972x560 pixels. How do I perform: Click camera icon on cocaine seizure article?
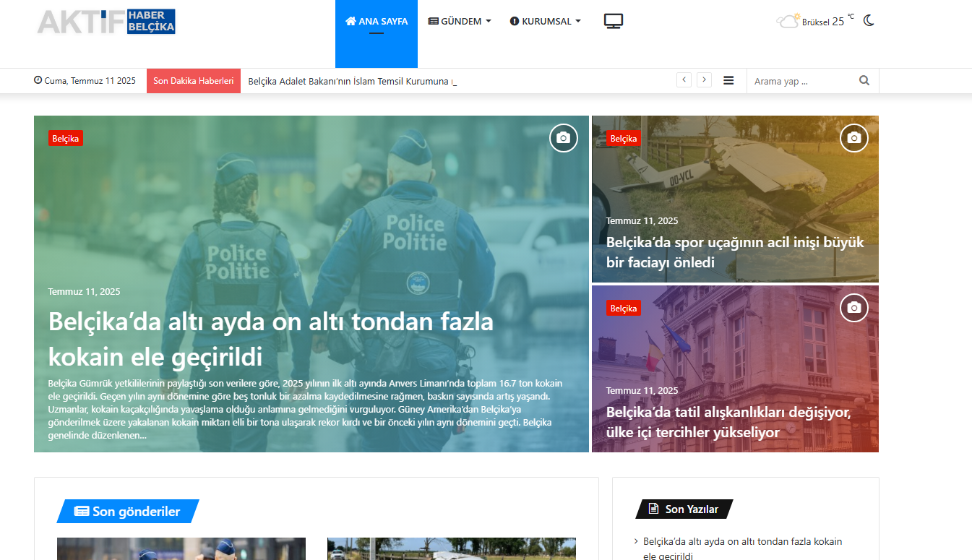tap(564, 138)
